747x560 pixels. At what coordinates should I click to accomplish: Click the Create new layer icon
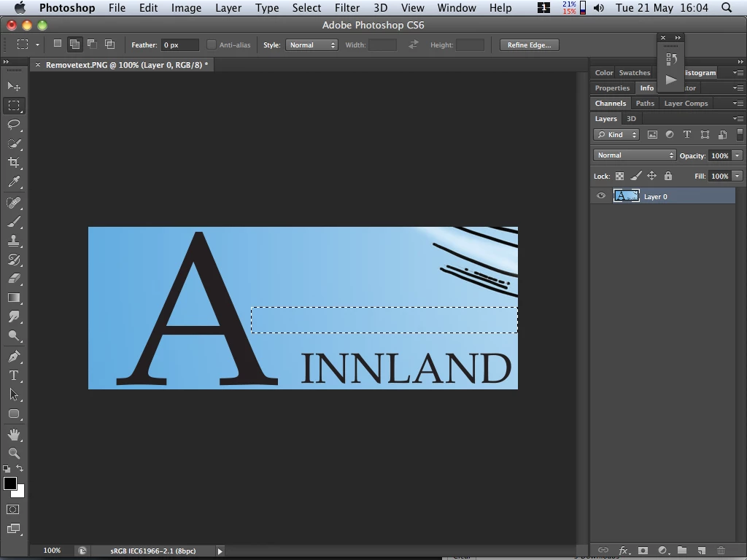tap(701, 551)
